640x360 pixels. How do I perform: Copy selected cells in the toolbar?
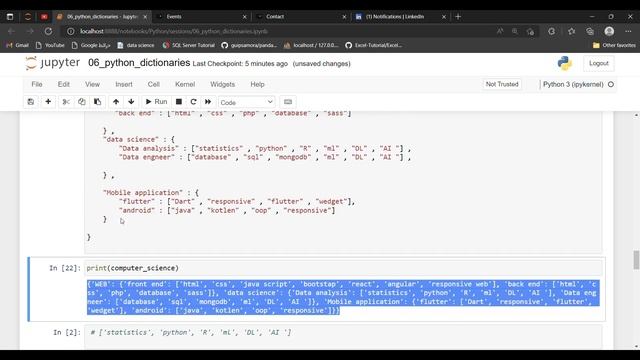point(82,102)
